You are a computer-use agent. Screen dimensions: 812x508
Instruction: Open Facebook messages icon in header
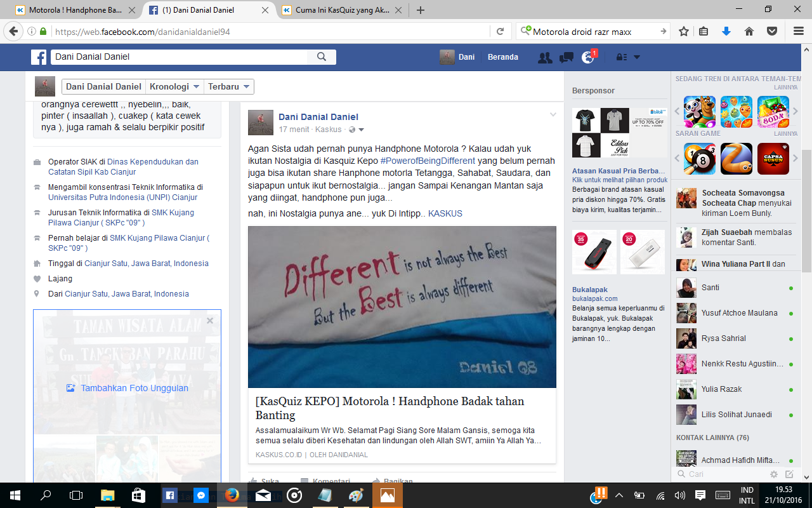[x=566, y=57]
